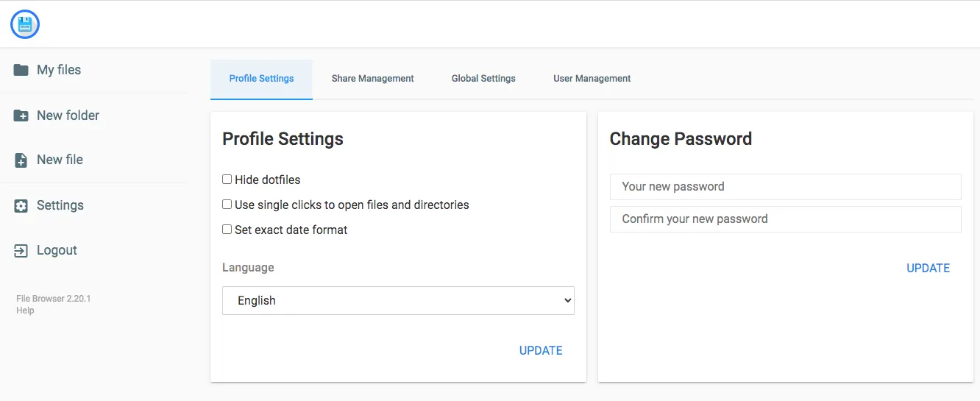Choose New file in the sidebar
This screenshot has width=980, height=401.
(x=60, y=160)
